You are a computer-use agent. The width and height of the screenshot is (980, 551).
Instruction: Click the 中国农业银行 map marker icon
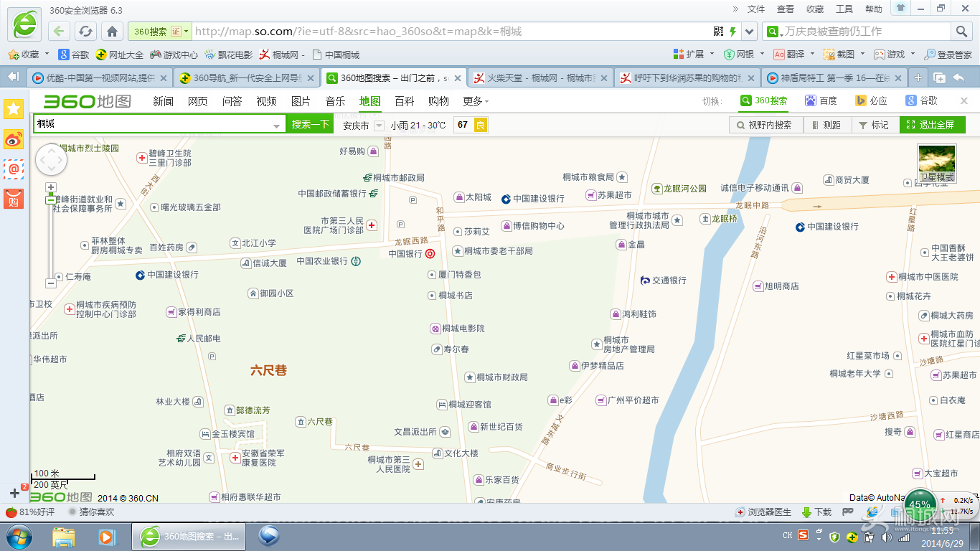357,261
